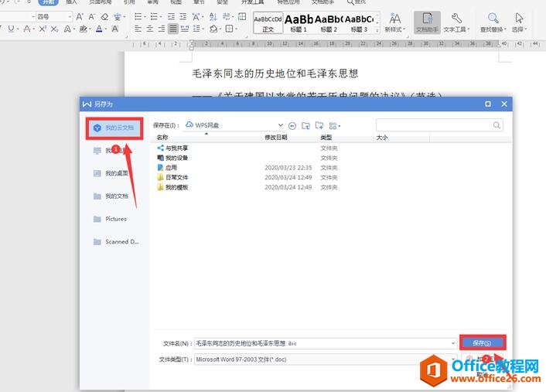Toggle justified alignment
The height and width of the screenshot is (392, 546).
click(x=172, y=29)
